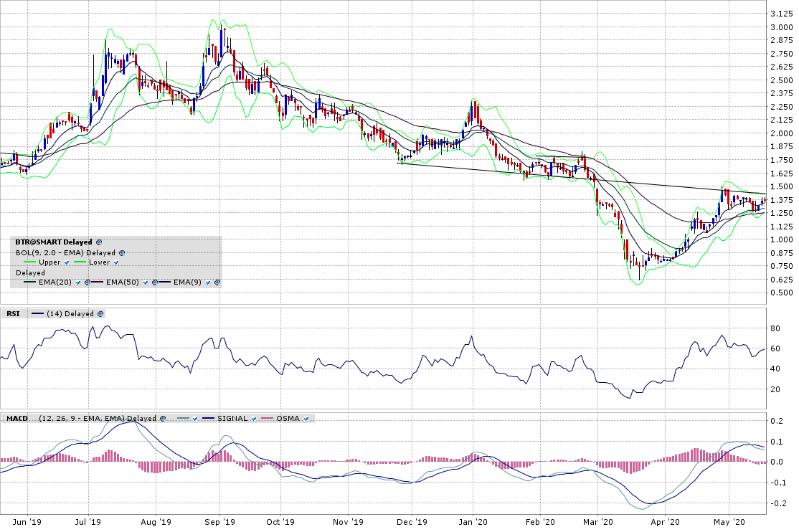Hide the EMA(9) line via its checkbox
799x532 pixels.
pyautogui.click(x=209, y=282)
